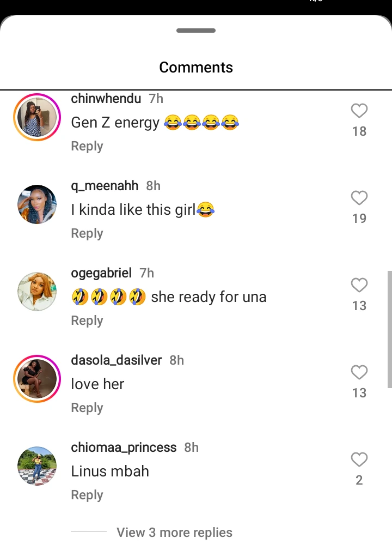The image size is (392, 544).
Task: Like chinwhendu's Gen Z energy comment
Action: [x=359, y=111]
